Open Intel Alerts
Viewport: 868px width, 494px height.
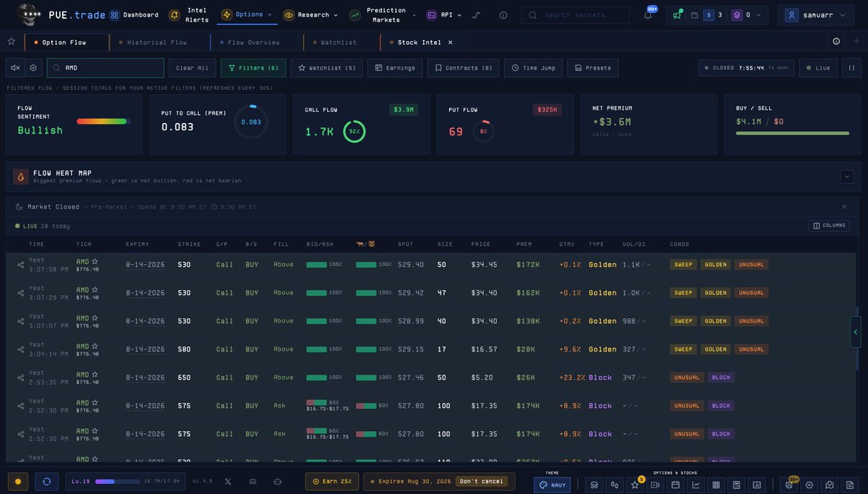click(x=190, y=14)
